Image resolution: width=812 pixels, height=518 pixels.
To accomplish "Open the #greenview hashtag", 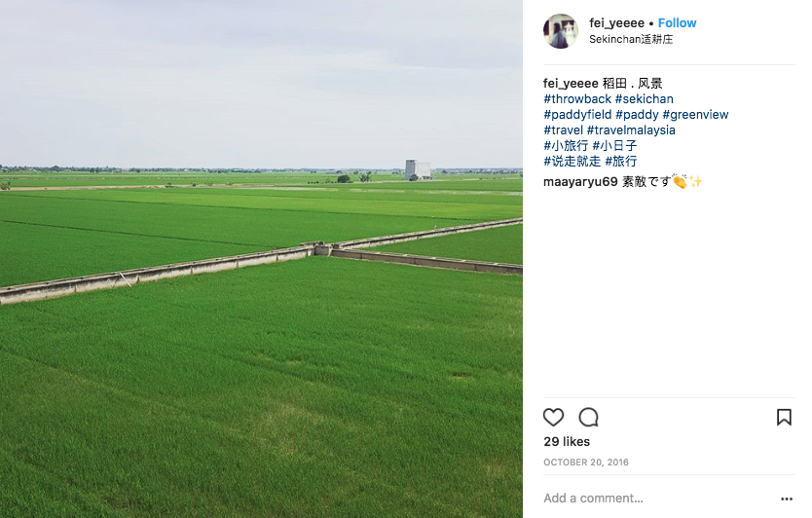I will pyautogui.click(x=695, y=115).
